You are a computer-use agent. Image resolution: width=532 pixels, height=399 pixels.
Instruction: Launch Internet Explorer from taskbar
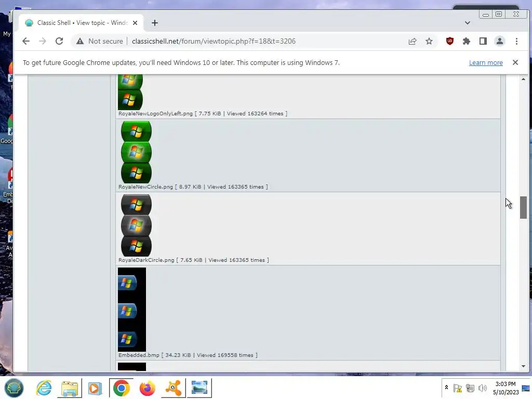pos(44,388)
